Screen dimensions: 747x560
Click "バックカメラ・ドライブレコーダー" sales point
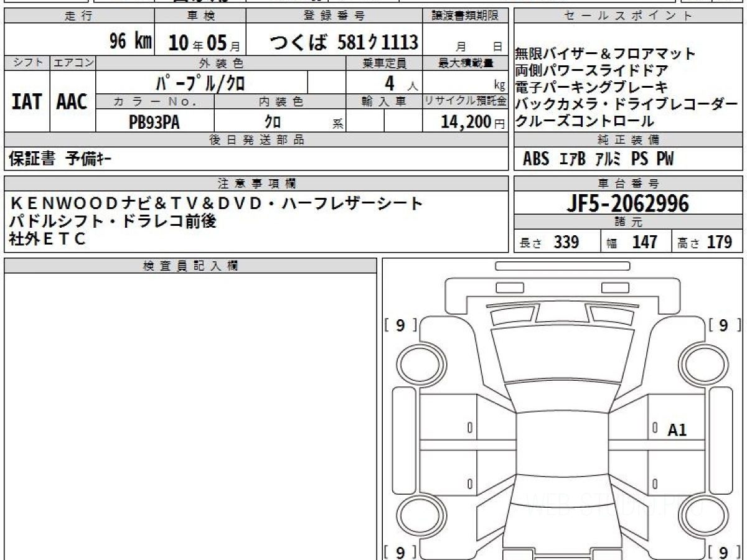click(626, 104)
